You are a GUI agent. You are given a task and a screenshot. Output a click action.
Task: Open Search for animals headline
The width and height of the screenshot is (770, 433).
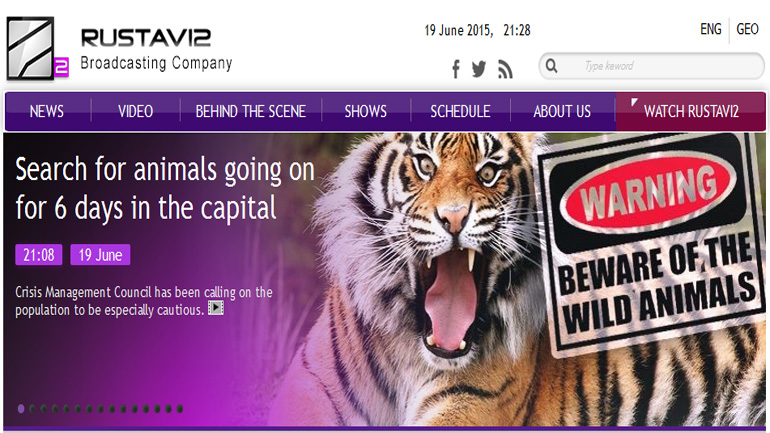(165, 189)
